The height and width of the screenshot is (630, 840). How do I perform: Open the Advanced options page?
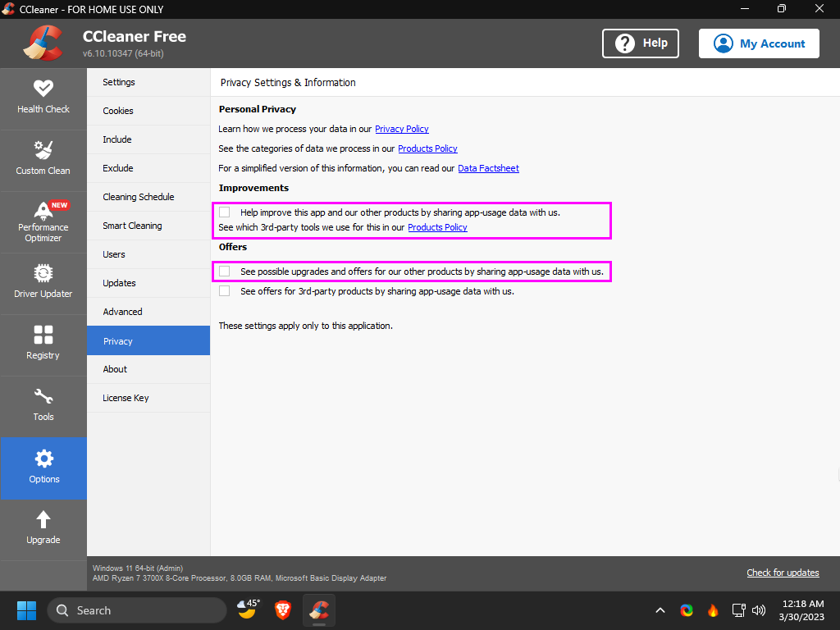click(x=148, y=312)
